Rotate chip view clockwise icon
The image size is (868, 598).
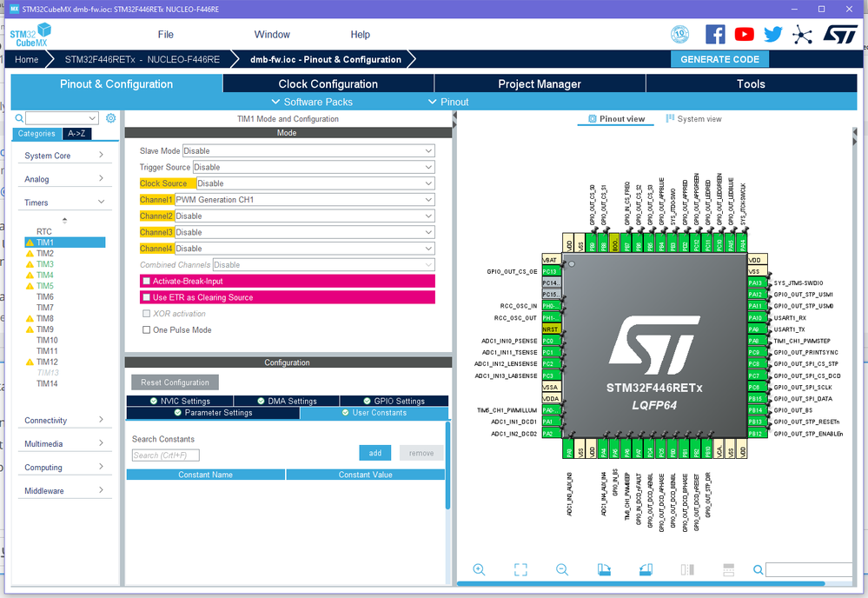pyautogui.click(x=604, y=569)
